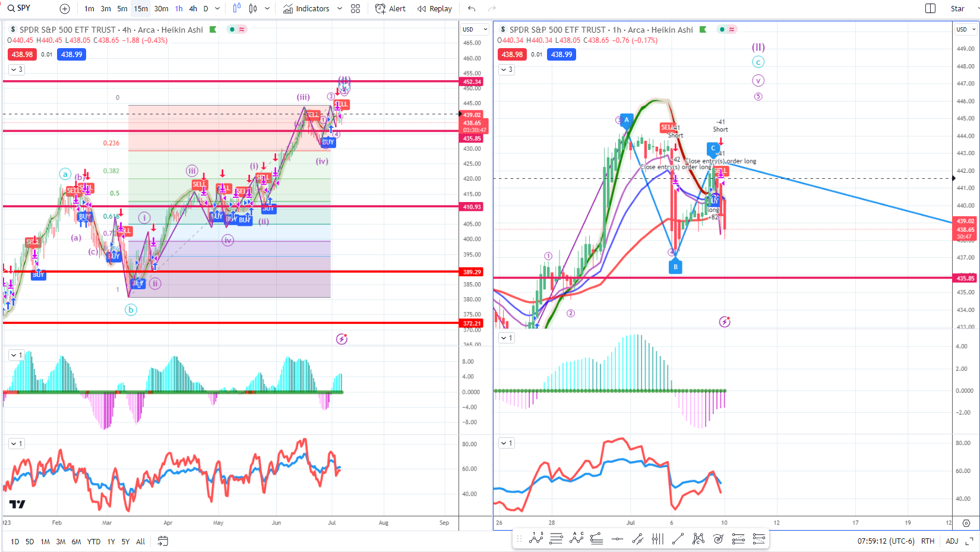
Task: Click the 438.98 sell button on 1h chart
Action: 512,55
